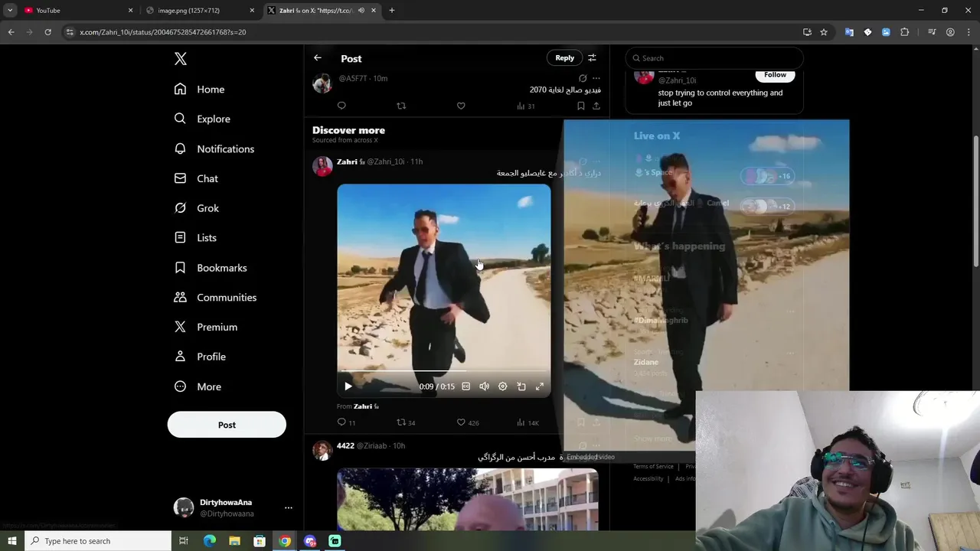This screenshot has width=980, height=551.
Task: Open Lists in the sidebar
Action: (196, 238)
